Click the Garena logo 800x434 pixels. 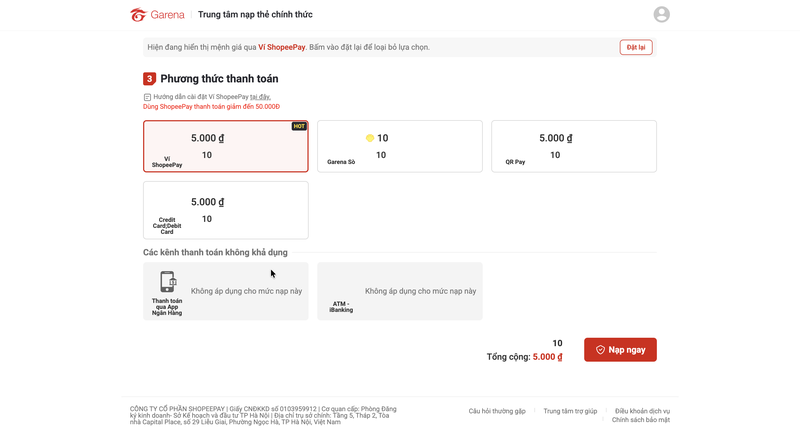tap(157, 15)
